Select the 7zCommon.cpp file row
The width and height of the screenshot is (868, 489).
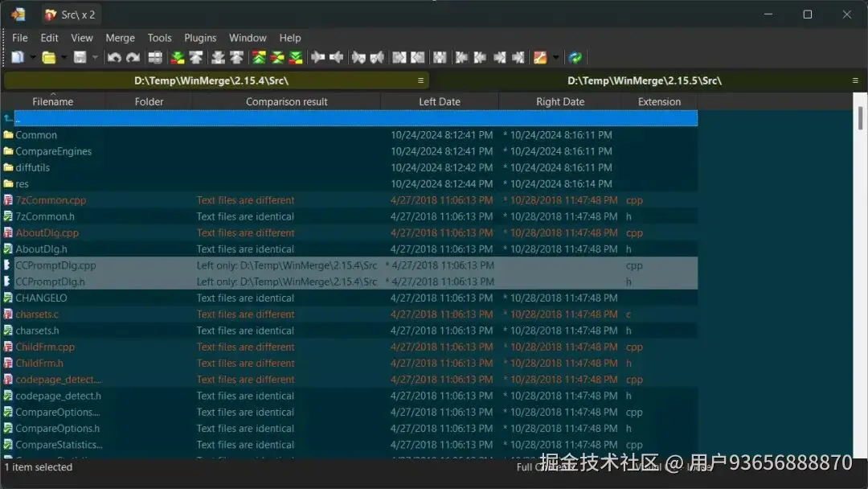(350, 200)
